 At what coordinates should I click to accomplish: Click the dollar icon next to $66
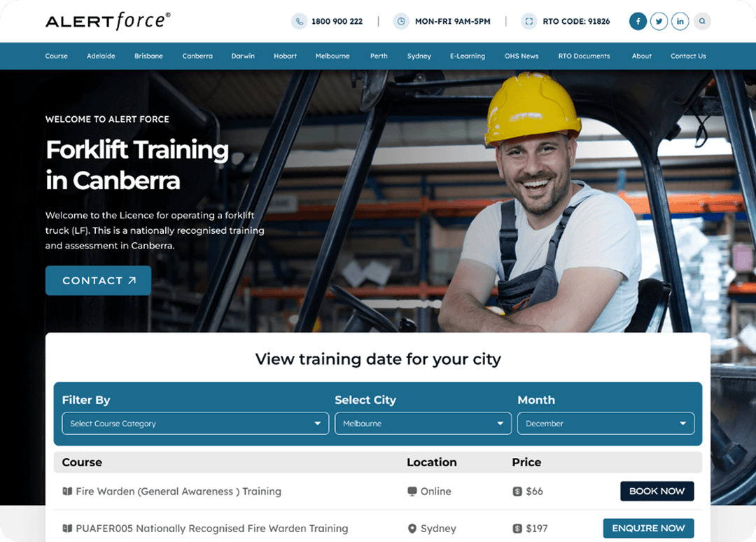click(517, 492)
